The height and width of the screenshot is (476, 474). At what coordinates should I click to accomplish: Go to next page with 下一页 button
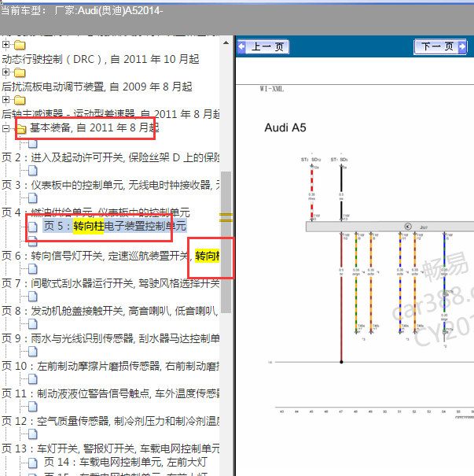[x=440, y=46]
